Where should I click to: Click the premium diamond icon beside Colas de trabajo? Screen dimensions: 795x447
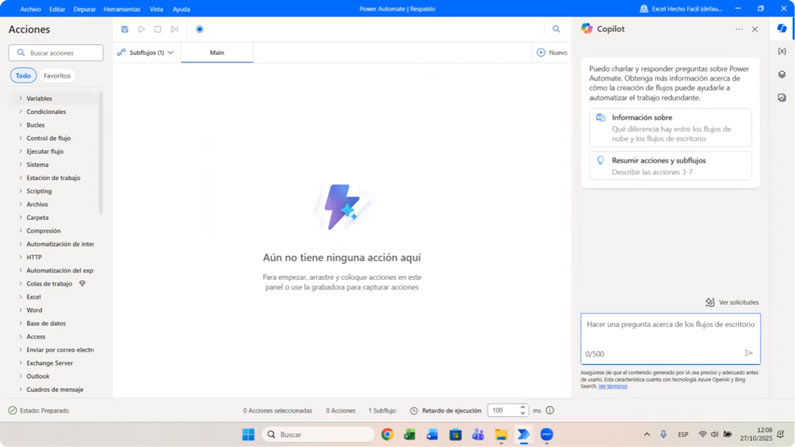[x=82, y=283]
